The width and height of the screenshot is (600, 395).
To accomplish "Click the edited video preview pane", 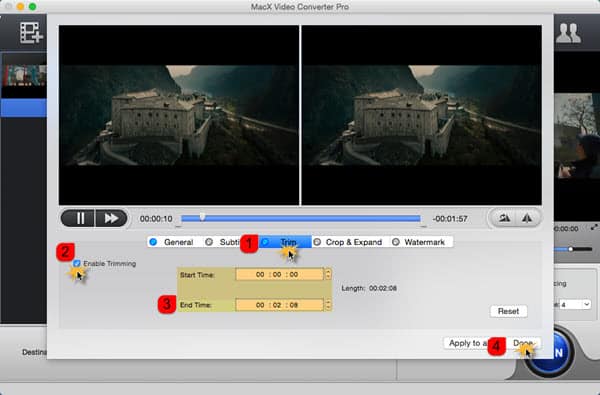I will click(421, 115).
